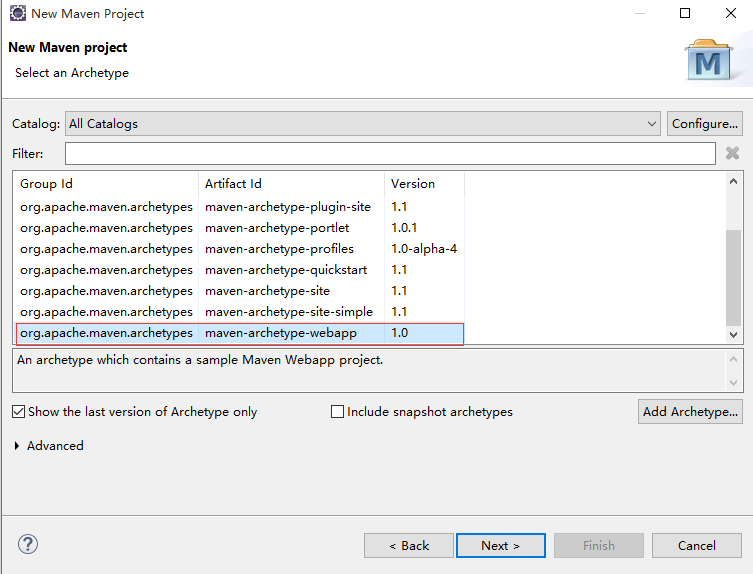Maximize the New Maven Project window
This screenshot has width=753, height=574.
[x=685, y=13]
